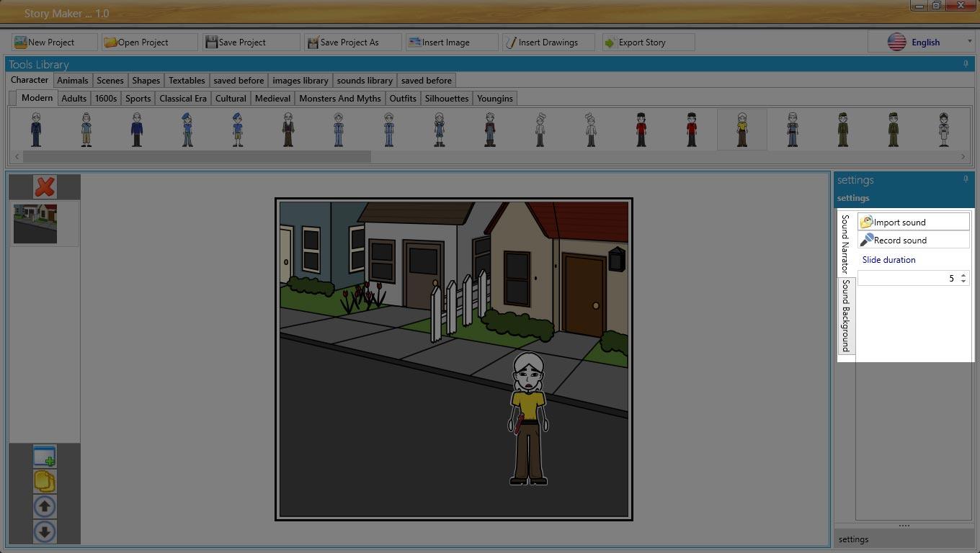Image resolution: width=980 pixels, height=553 pixels.
Task: Click Export Story
Action: (649, 42)
